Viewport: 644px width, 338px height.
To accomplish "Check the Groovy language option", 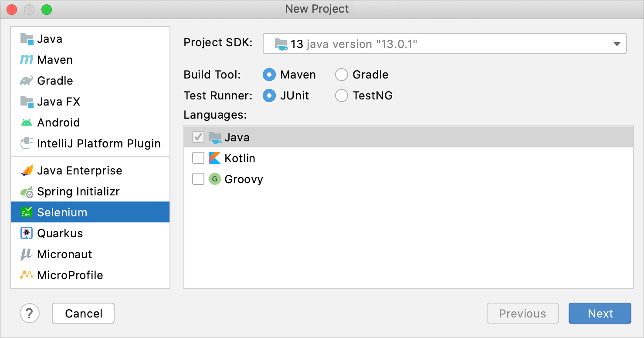I will [x=198, y=179].
